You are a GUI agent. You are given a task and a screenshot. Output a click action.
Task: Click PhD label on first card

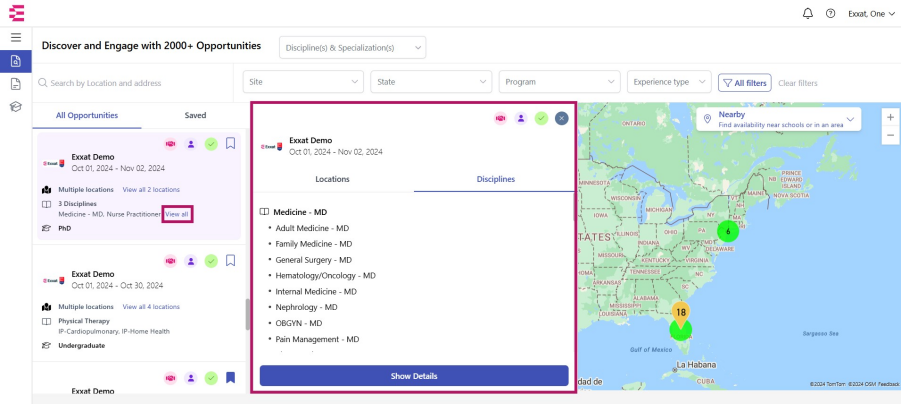click(x=64, y=228)
